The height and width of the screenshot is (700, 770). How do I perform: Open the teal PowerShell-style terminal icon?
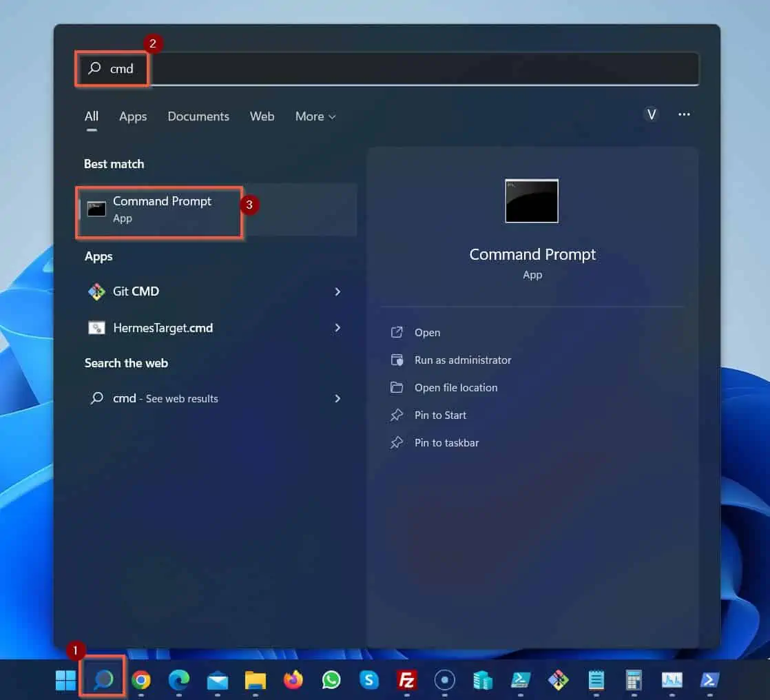520,680
